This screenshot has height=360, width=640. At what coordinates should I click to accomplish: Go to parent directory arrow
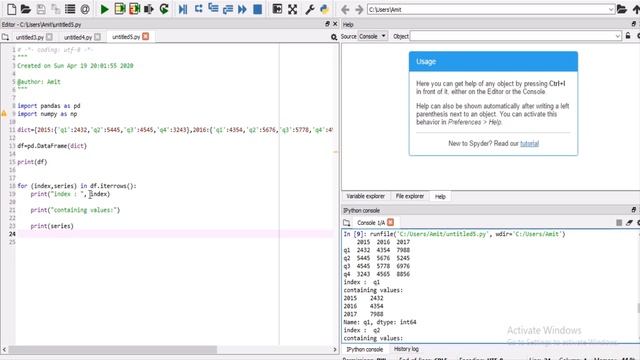pyautogui.click(x=636, y=9)
